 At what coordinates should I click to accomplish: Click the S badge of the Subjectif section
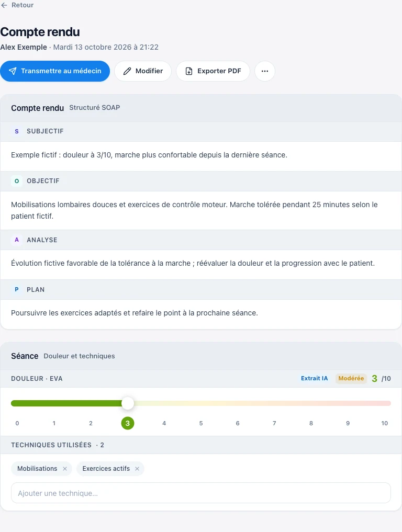(x=17, y=131)
